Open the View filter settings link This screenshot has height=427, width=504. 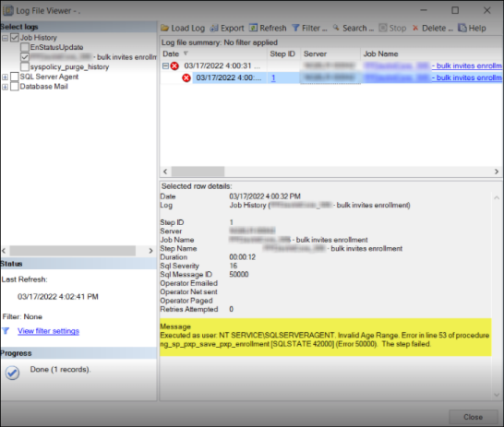(x=48, y=331)
